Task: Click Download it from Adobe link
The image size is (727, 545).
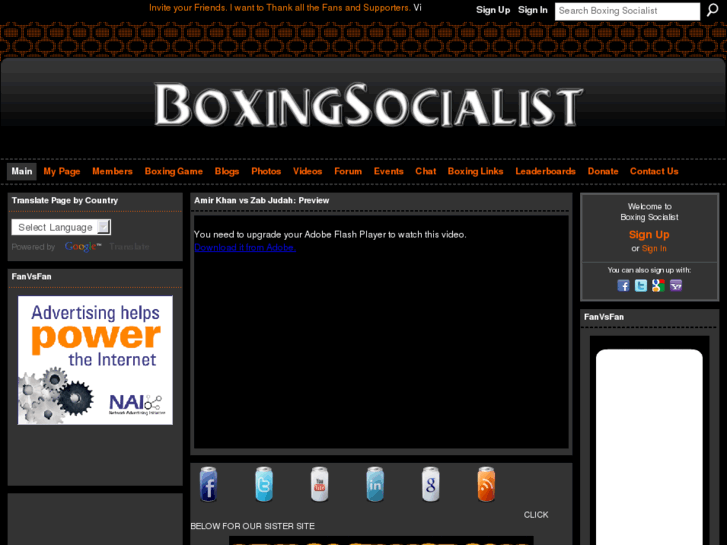Action: tap(245, 248)
